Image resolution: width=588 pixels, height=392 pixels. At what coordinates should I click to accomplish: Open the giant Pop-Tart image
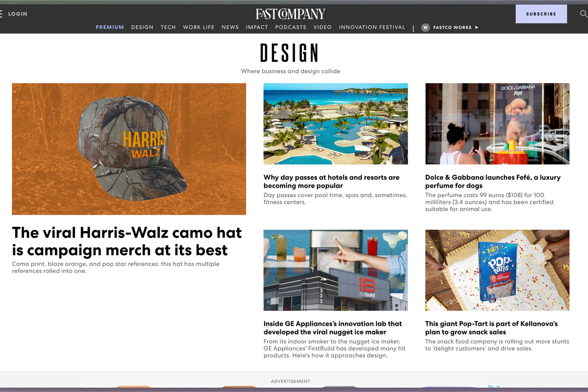(x=497, y=270)
